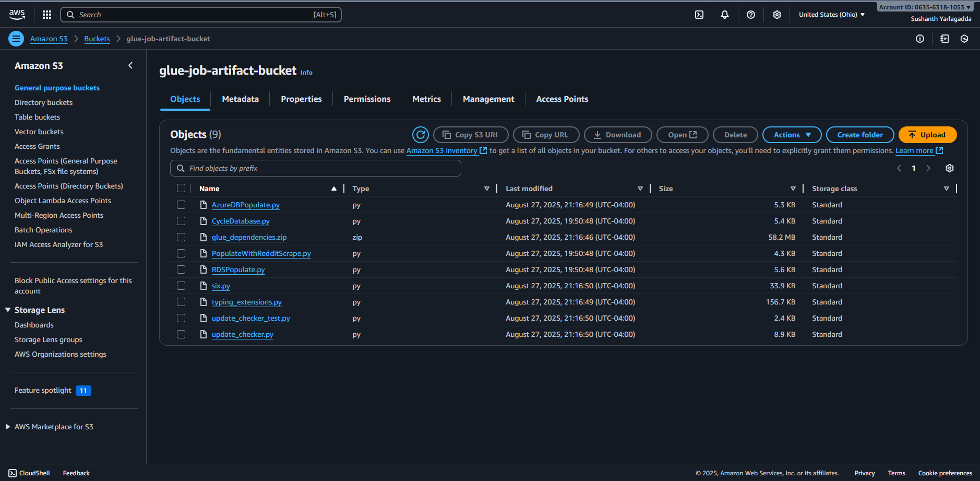Toggle the hamburger navigation menu

(x=16, y=39)
